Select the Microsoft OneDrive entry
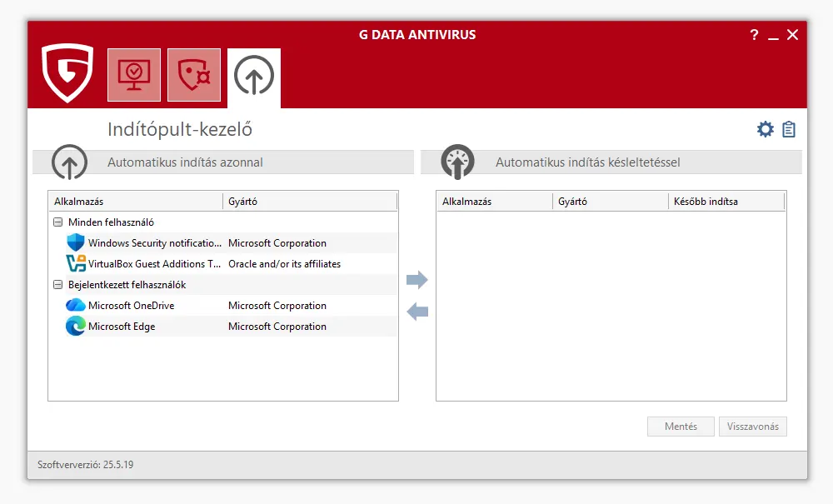Viewport: 833px width, 504px height. (x=131, y=306)
